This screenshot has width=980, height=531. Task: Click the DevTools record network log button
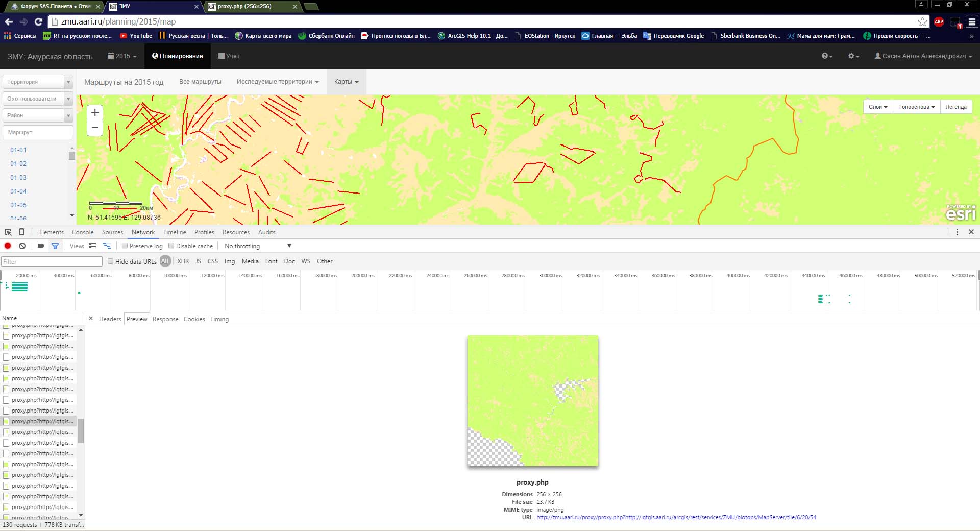[x=8, y=246]
